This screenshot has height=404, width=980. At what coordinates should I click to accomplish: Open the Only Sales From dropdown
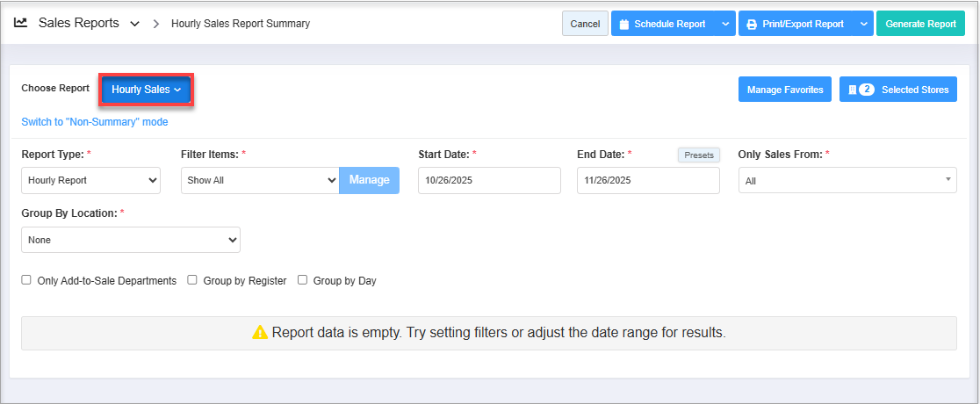pos(847,180)
